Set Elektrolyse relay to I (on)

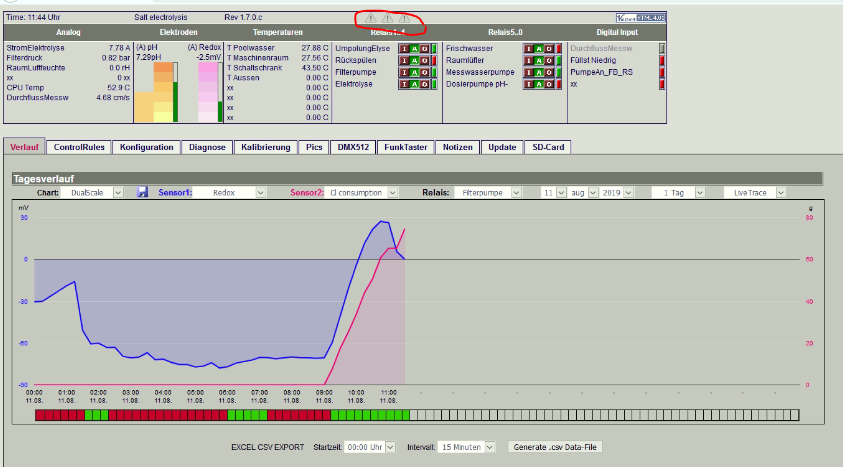[404, 84]
